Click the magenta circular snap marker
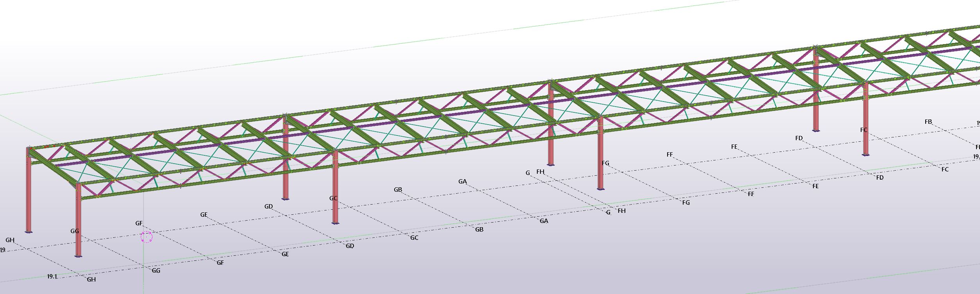980x294 pixels. click(147, 237)
